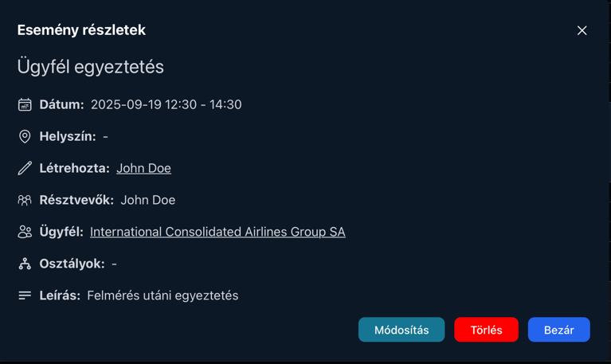Close the dialog using the X icon
Viewport: 611px width, 364px height.
(x=582, y=30)
